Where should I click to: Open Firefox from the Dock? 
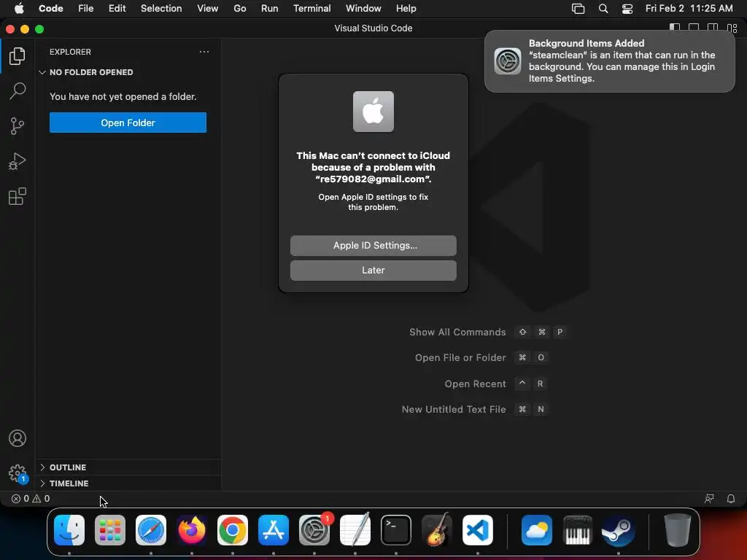pyautogui.click(x=192, y=530)
